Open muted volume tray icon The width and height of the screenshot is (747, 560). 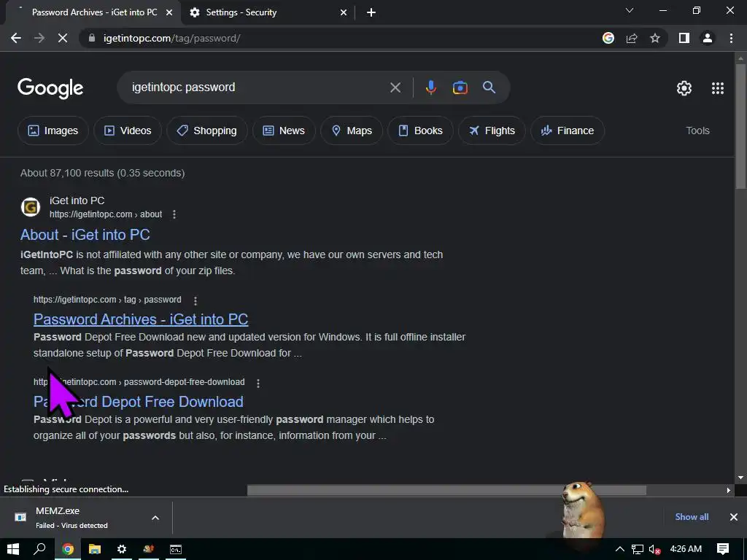point(654,549)
